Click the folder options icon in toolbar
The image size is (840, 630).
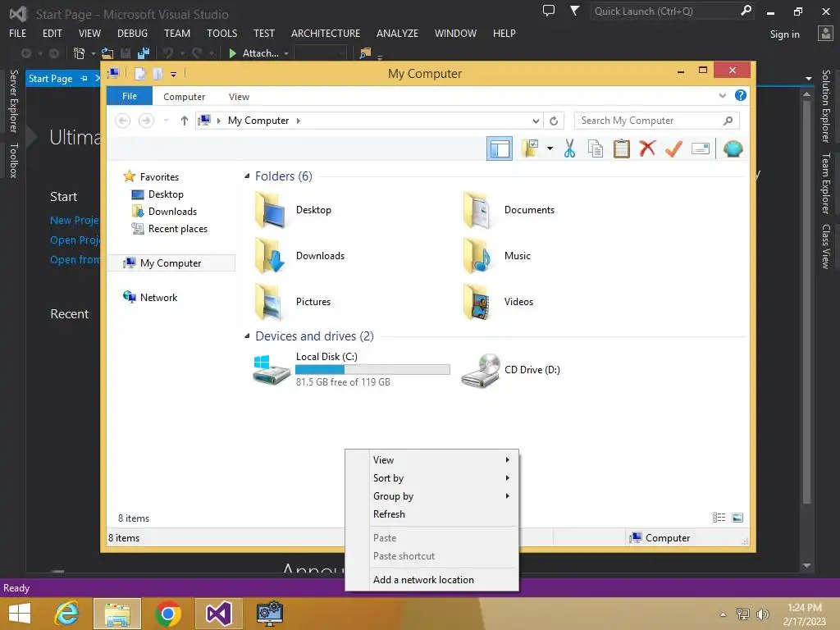point(529,148)
